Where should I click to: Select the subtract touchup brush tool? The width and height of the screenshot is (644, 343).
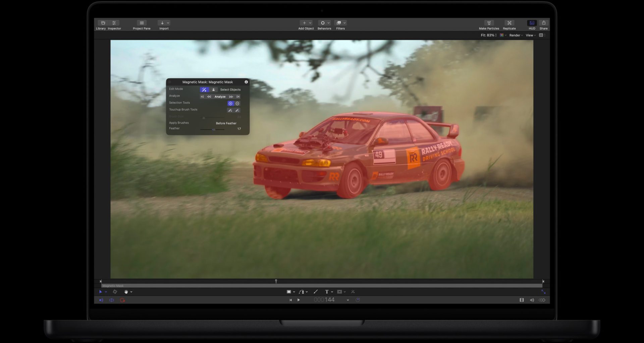237,110
